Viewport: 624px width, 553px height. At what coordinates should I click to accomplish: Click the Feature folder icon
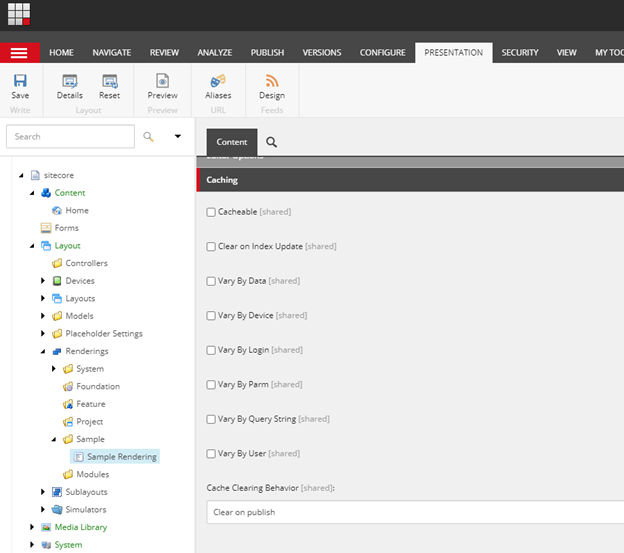[x=68, y=404]
